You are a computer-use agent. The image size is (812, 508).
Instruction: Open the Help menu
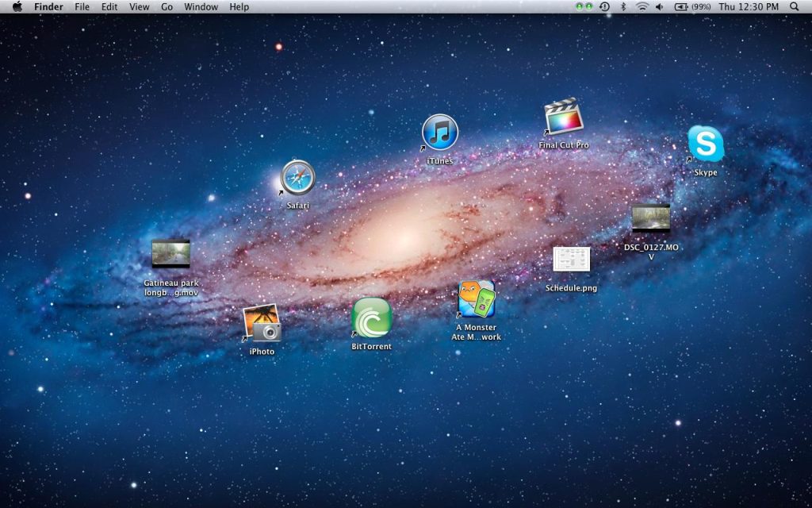(239, 6)
